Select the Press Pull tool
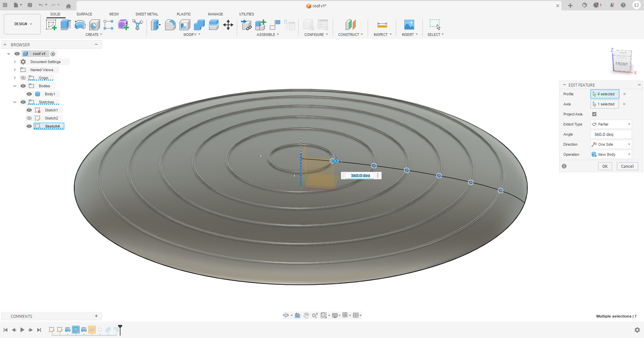This screenshot has height=338, width=644. point(156,25)
